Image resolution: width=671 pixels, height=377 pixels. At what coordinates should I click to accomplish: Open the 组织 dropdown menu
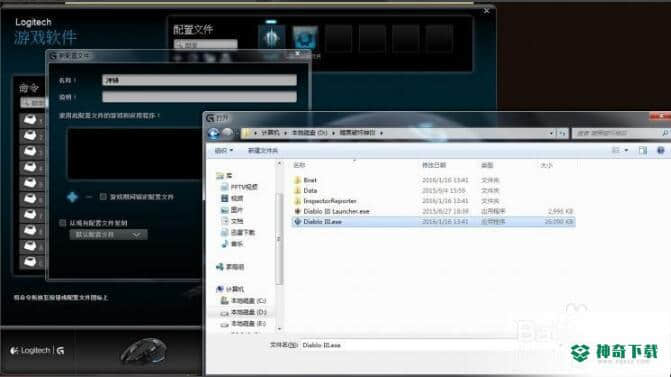point(224,150)
